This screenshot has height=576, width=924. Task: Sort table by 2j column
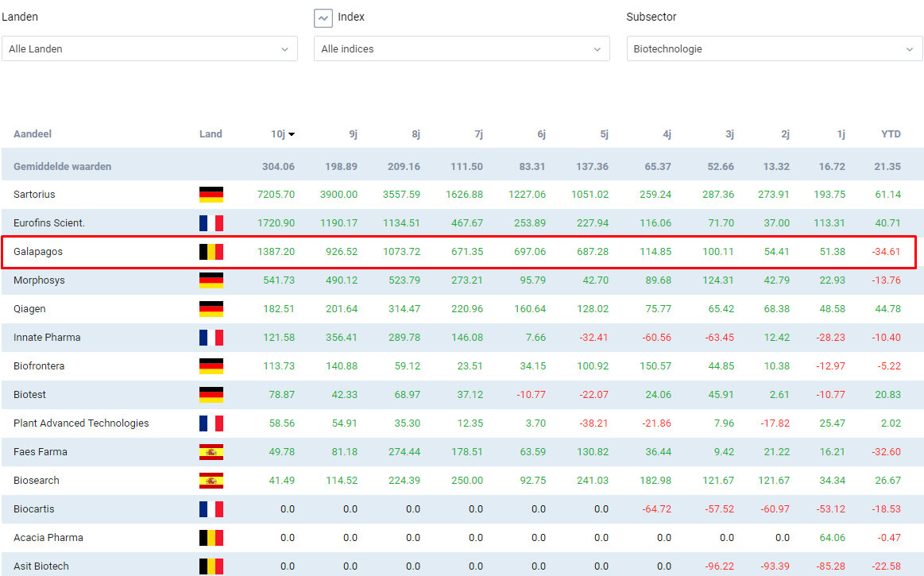(x=786, y=134)
